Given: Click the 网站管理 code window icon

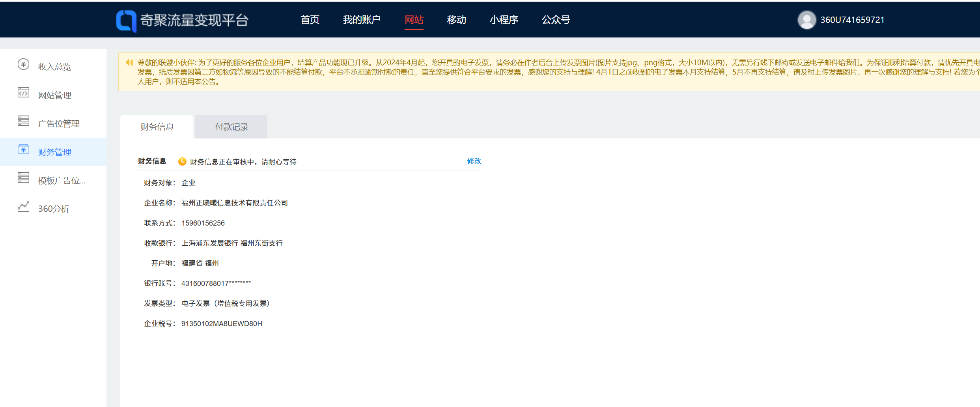Looking at the screenshot, I should [23, 93].
